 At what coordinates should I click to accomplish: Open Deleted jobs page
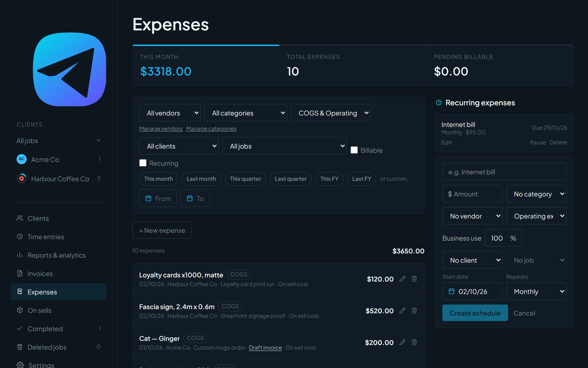(x=59, y=347)
